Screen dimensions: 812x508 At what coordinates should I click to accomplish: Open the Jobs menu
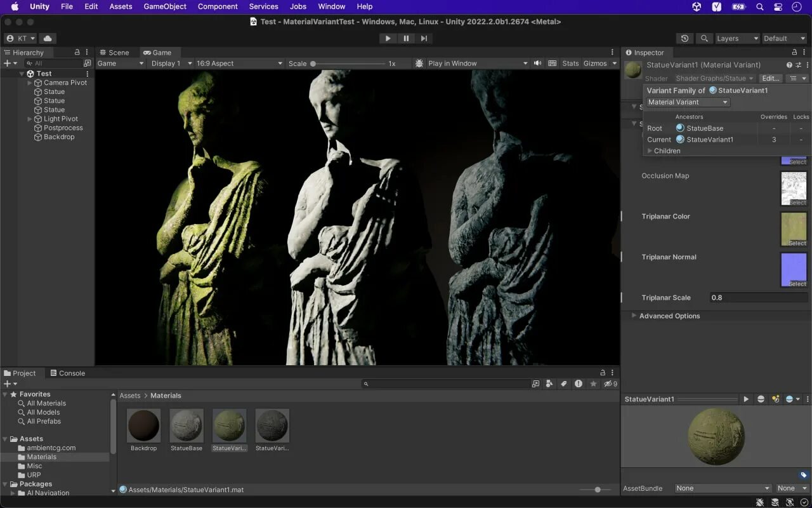(x=298, y=6)
